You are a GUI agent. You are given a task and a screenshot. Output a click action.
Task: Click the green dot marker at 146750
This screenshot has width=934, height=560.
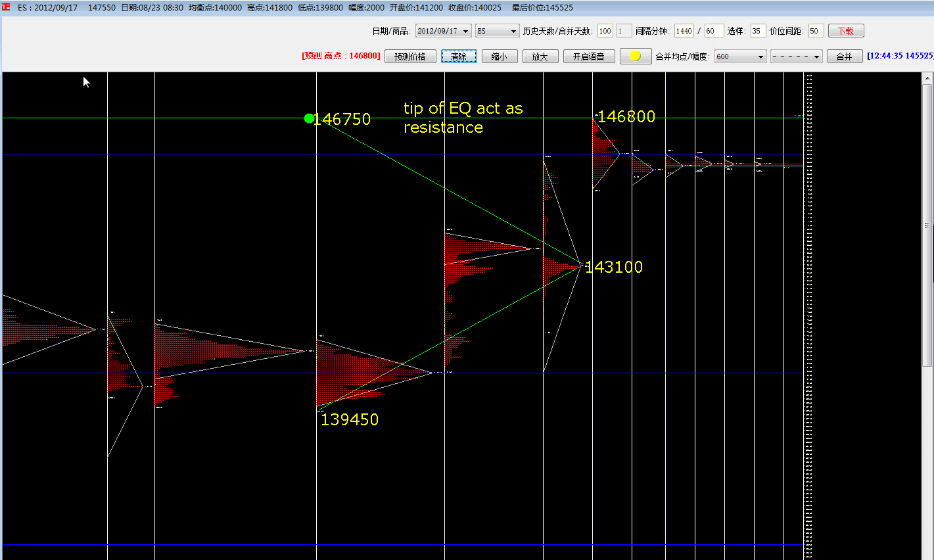pyautogui.click(x=309, y=118)
